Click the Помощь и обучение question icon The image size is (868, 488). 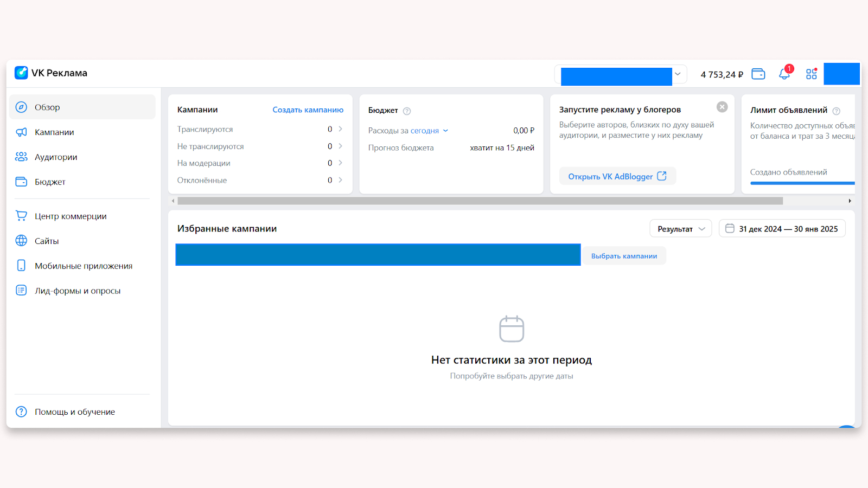[x=21, y=412]
